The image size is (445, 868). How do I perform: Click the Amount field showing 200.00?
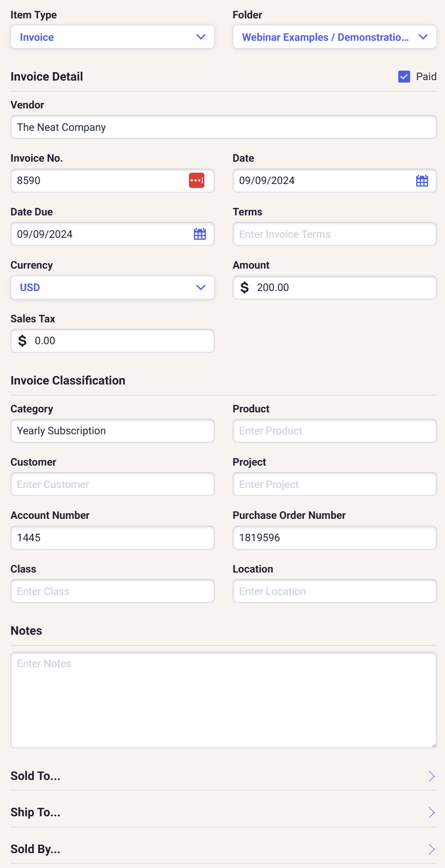[343, 288]
